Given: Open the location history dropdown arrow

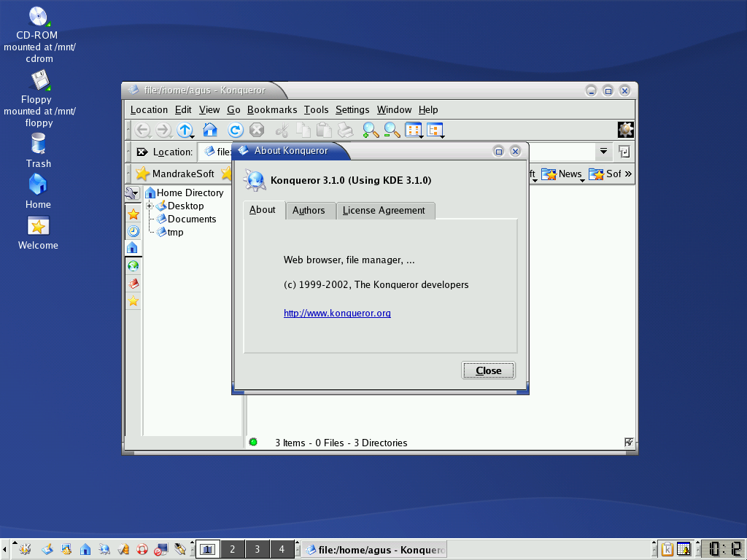Looking at the screenshot, I should (x=603, y=152).
